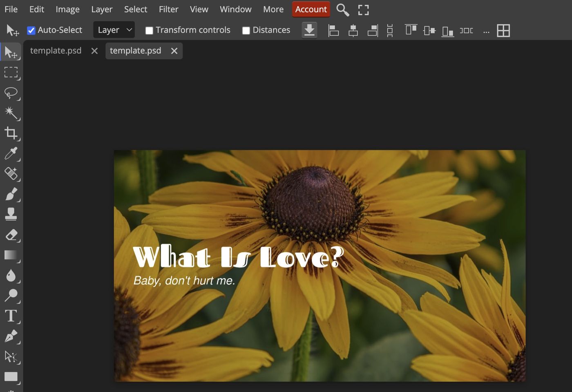The height and width of the screenshot is (392, 572).
Task: Open the File menu
Action: pyautogui.click(x=11, y=9)
